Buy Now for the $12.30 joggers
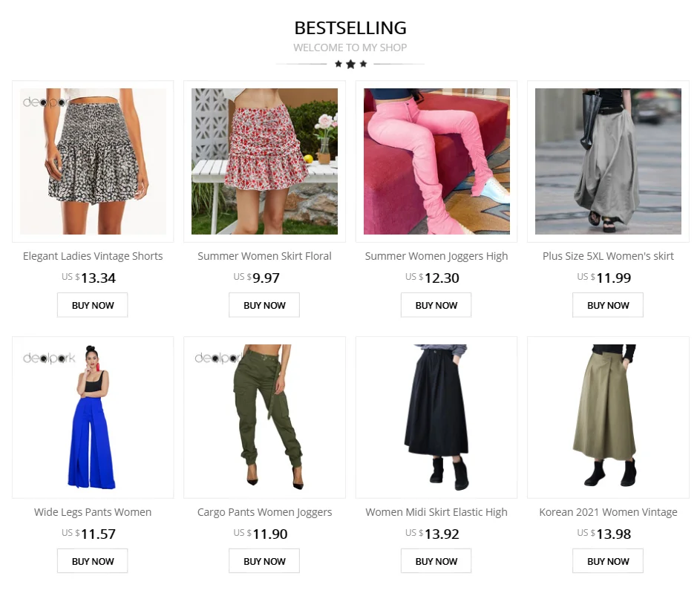This screenshot has height=596, width=700. coord(436,305)
